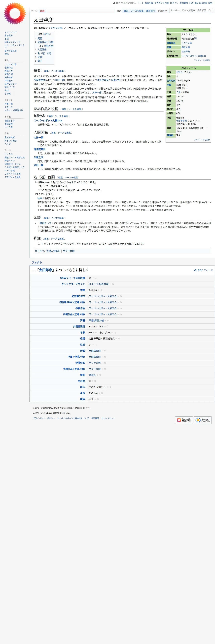Show the 太田斧彦 infobox template

(202, 60)
